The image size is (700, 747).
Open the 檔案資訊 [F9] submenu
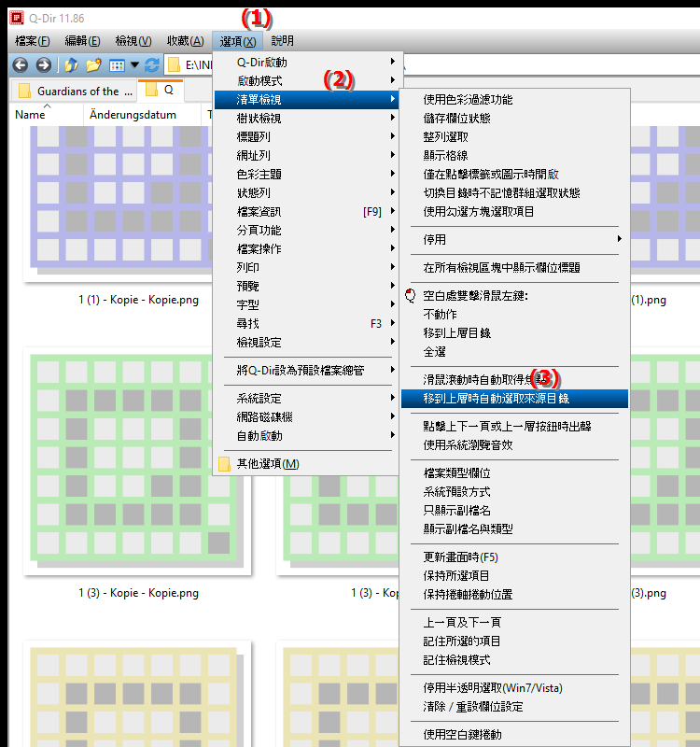[306, 212]
